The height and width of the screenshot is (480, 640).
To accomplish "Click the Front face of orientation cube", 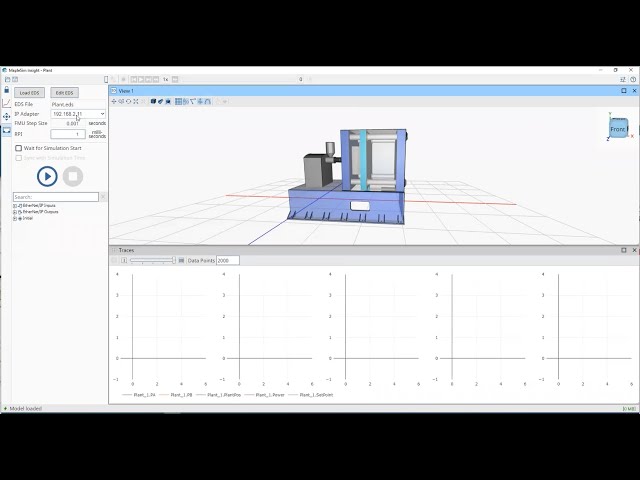I will [x=618, y=129].
